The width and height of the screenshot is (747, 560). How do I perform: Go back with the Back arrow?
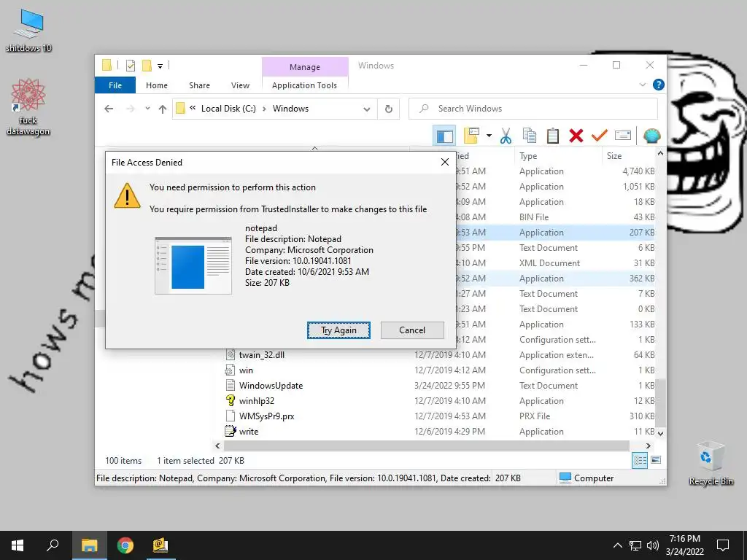(x=109, y=109)
